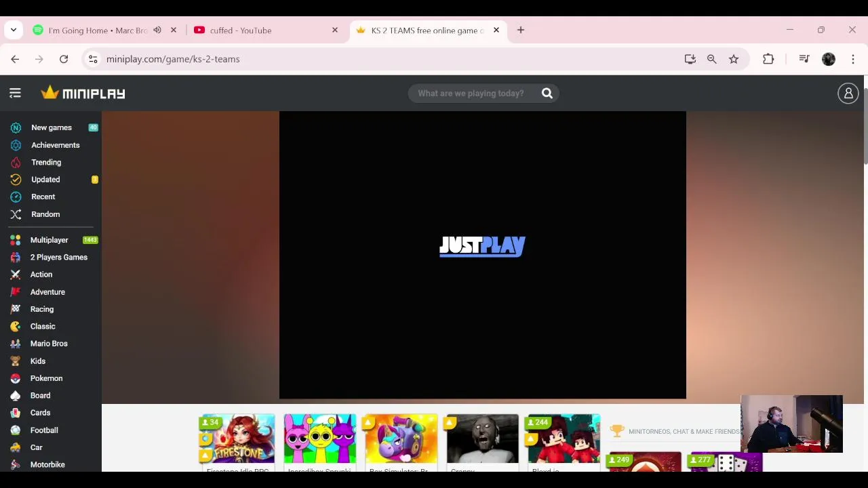Open the user account icon

click(848, 94)
